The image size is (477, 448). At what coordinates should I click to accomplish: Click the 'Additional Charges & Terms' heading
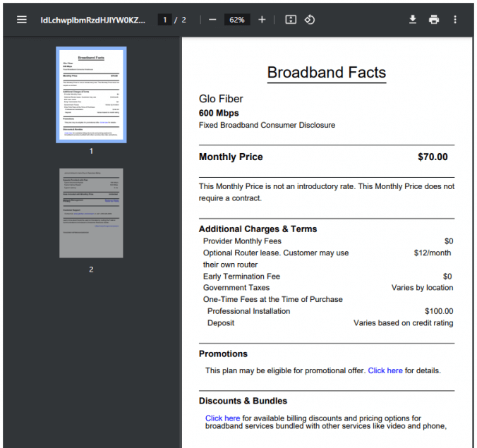tap(258, 229)
